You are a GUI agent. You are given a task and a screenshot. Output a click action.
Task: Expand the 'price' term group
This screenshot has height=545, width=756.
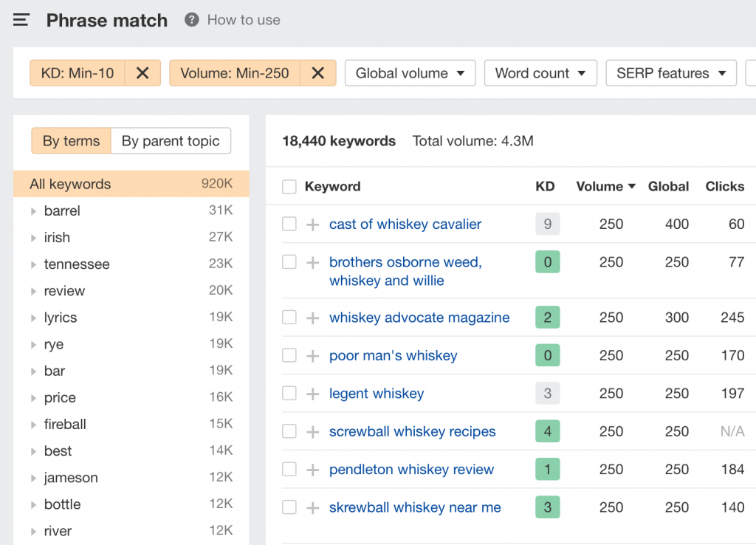[x=33, y=398]
